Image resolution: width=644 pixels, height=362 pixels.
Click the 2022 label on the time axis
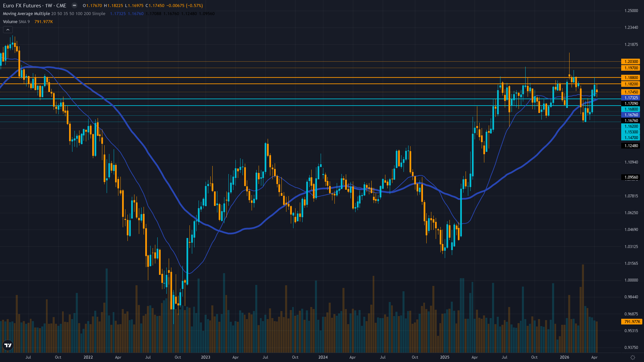pos(88,357)
